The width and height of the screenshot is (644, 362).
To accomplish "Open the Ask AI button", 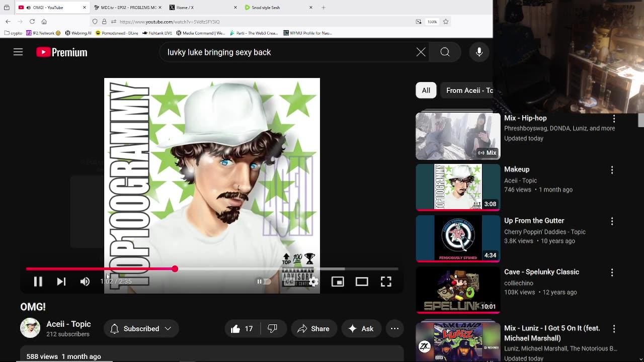I will (x=361, y=329).
